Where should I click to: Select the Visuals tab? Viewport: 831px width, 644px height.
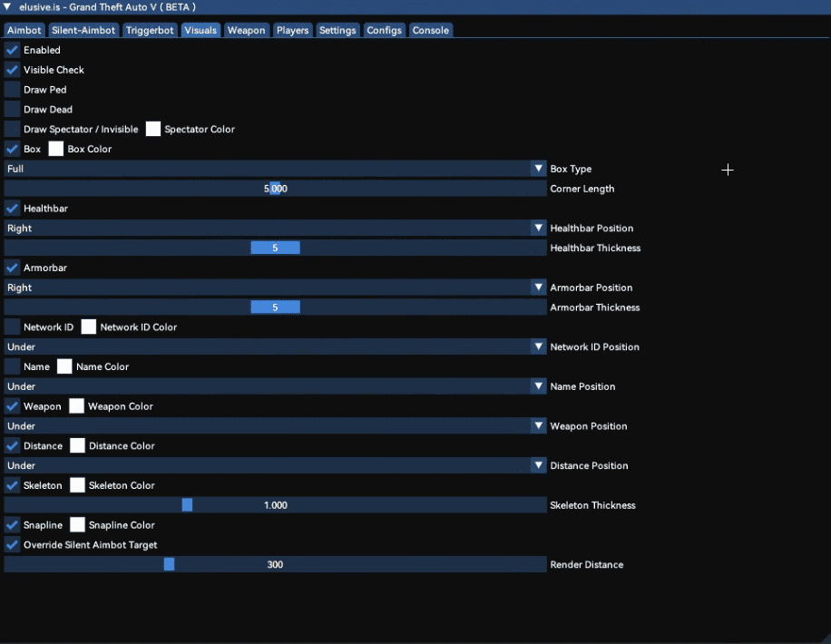[x=200, y=30]
